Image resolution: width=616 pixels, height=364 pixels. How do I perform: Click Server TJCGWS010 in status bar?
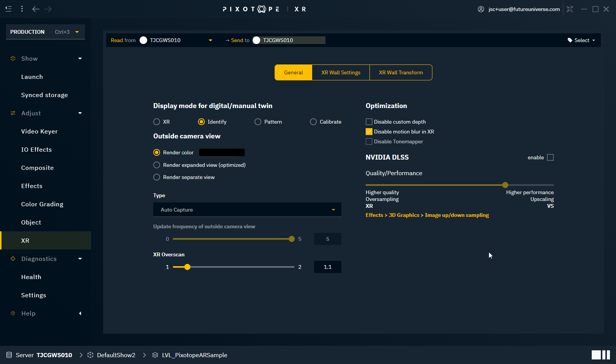(44, 355)
